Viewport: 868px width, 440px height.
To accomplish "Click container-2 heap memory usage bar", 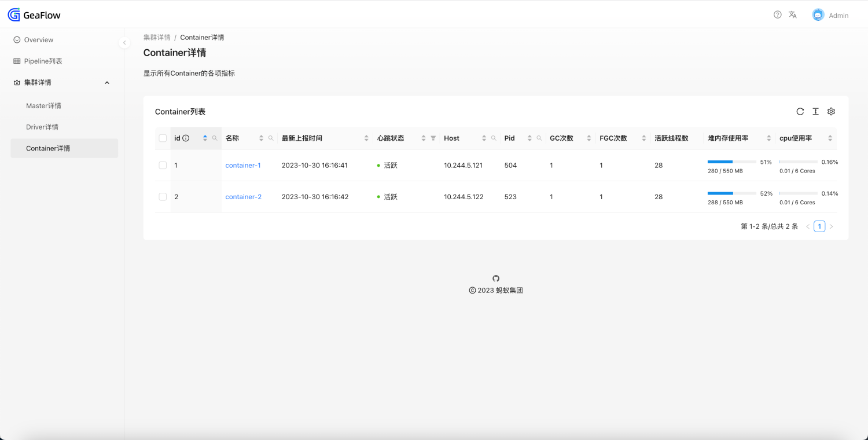I will point(731,193).
